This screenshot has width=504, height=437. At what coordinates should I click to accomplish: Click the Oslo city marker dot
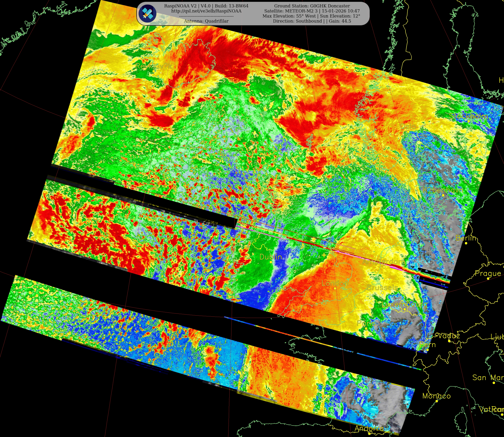point(408,132)
